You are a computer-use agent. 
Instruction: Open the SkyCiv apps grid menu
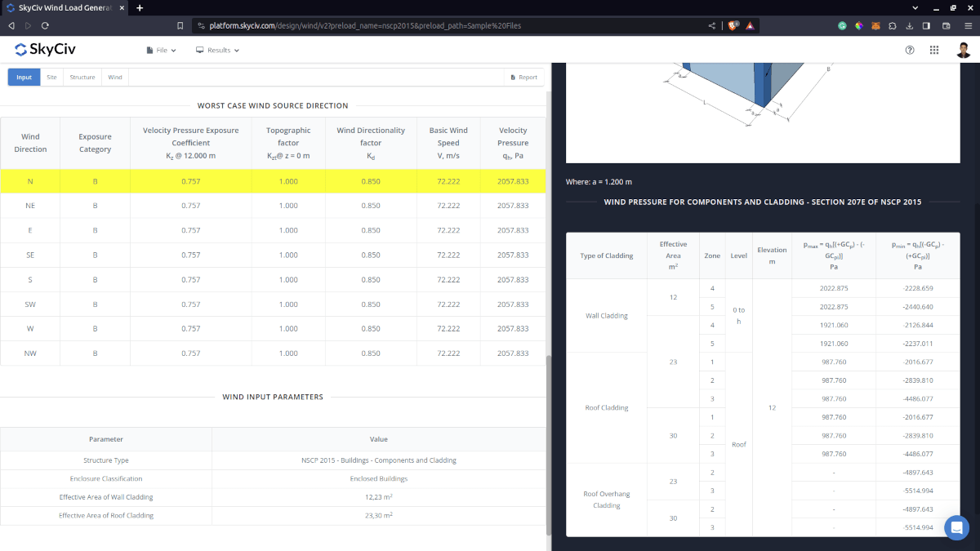[x=934, y=50]
